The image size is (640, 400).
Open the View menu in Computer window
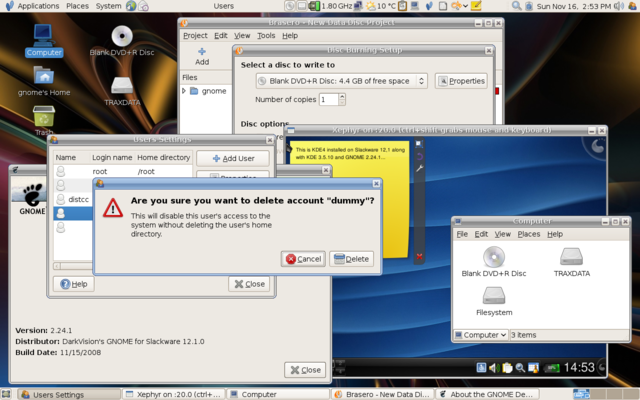point(502,234)
